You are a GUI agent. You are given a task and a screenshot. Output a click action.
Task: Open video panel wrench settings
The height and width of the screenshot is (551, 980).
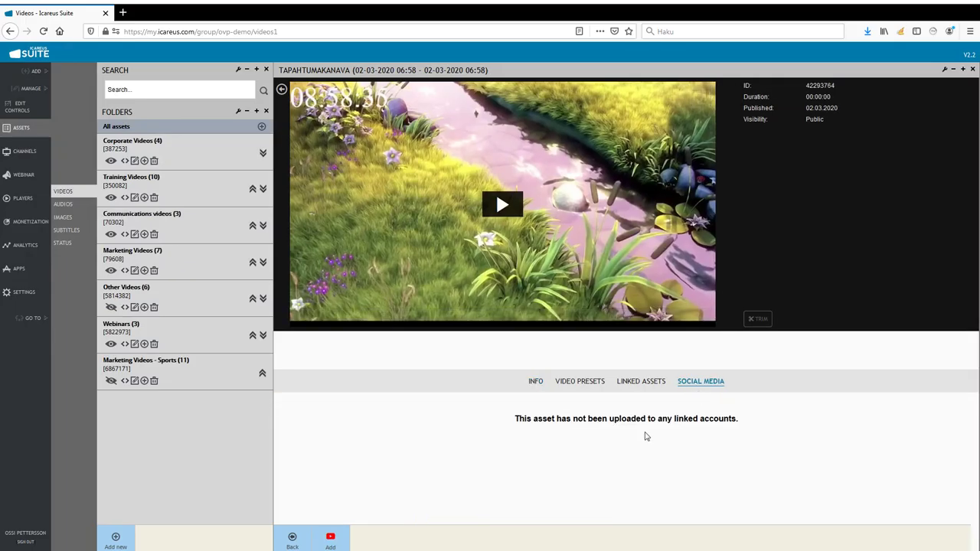(945, 70)
